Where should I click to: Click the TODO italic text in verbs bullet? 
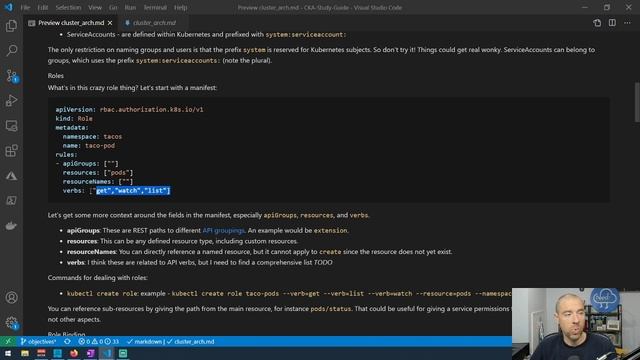click(x=323, y=262)
